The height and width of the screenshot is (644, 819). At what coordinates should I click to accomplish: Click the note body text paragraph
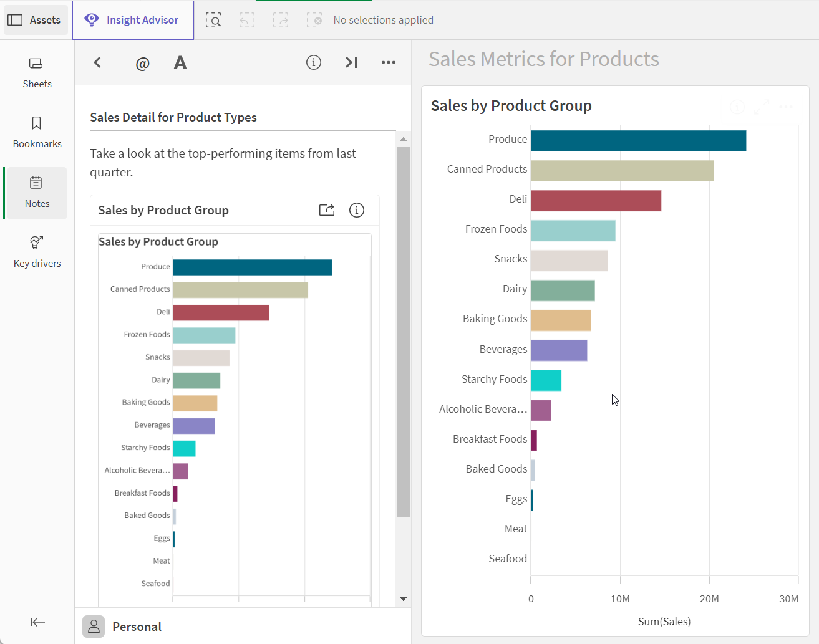tap(223, 163)
